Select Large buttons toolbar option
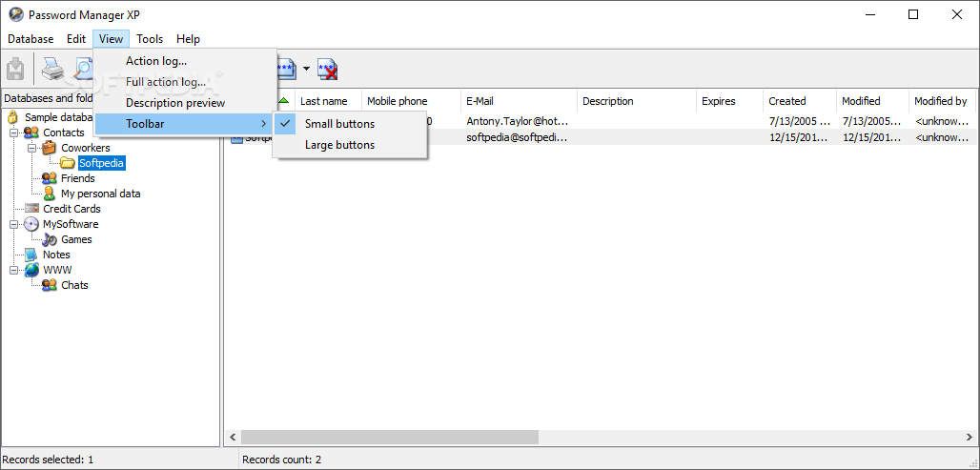This screenshot has width=980, height=470. [350, 145]
